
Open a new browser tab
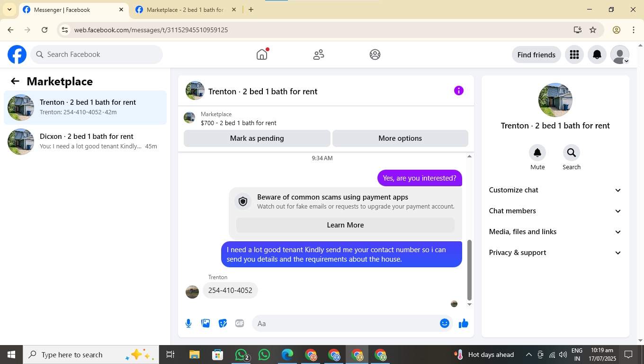[251, 9]
